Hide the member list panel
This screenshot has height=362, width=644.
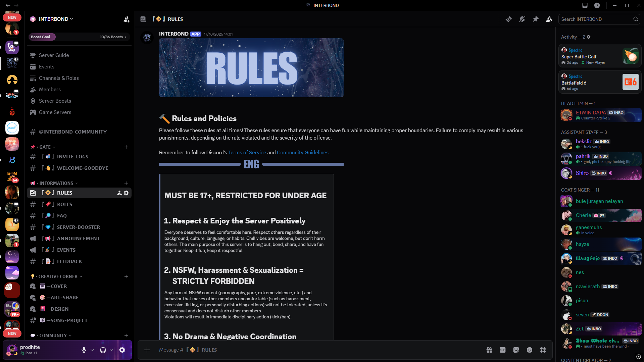[x=549, y=19]
